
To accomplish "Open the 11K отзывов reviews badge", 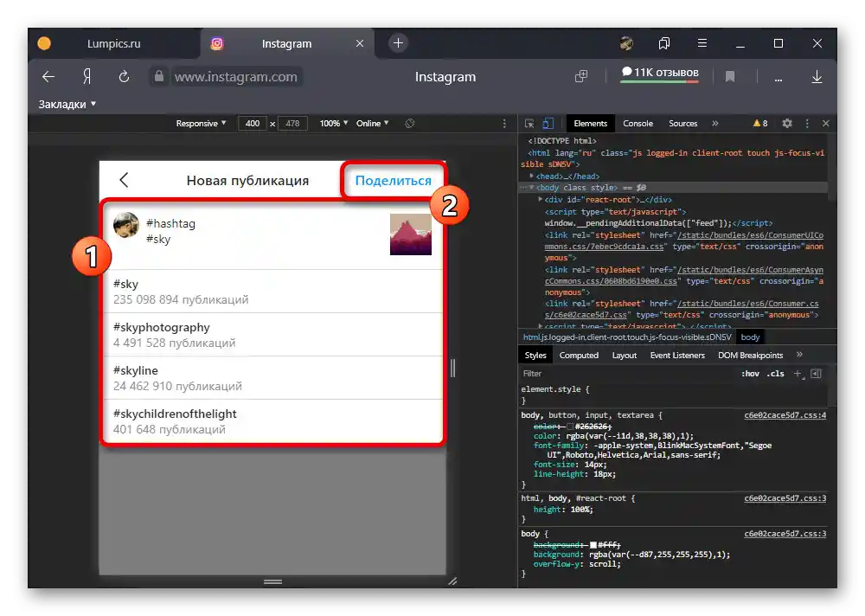I will (660, 74).
